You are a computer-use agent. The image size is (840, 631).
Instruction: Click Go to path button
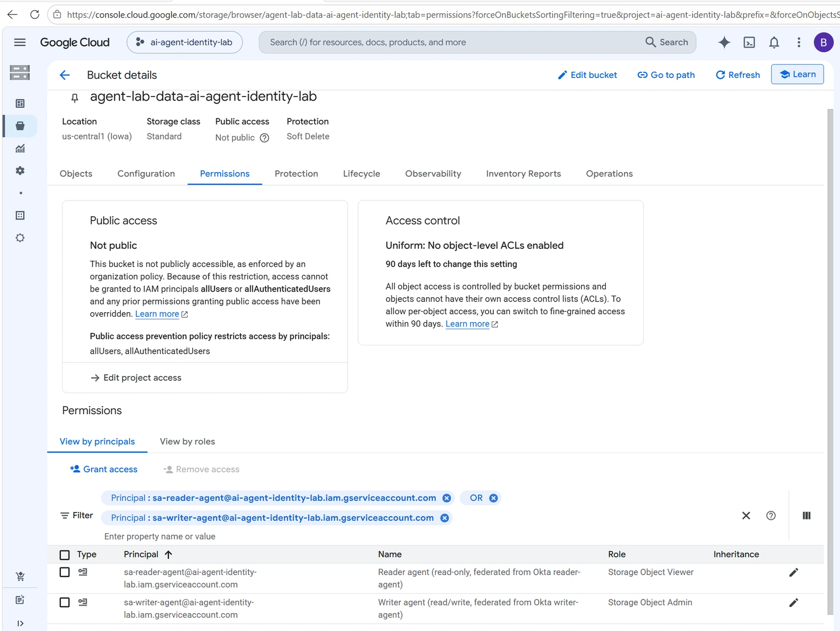(666, 75)
